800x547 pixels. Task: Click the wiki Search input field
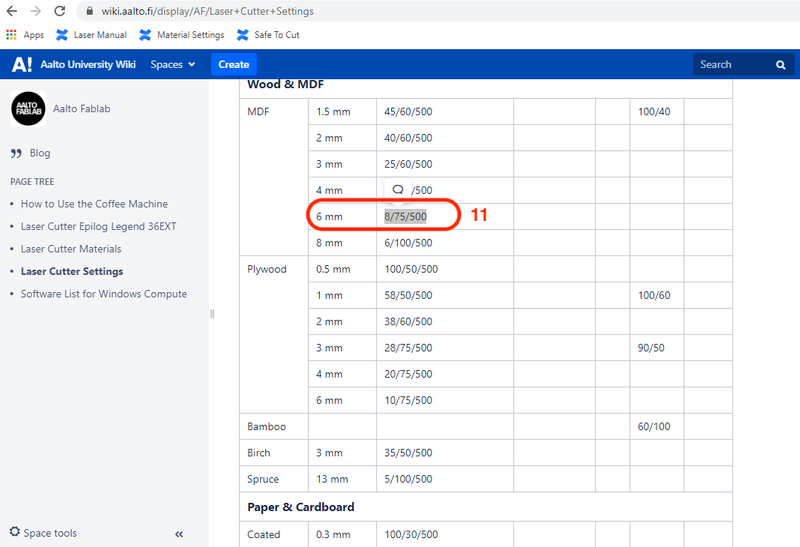click(x=731, y=65)
